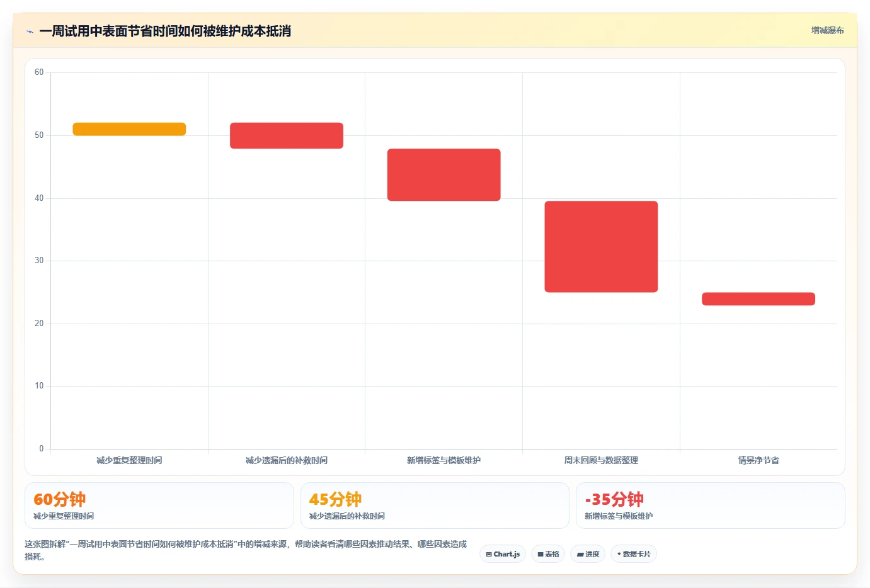Click the x-axis label 新增标签与模板维护
The width and height of the screenshot is (870, 588).
[444, 460]
